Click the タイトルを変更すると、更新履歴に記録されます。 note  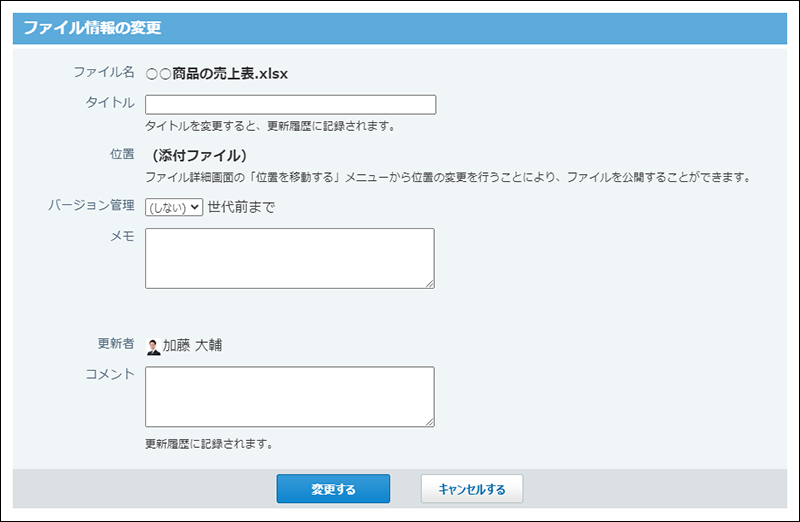coord(271,126)
